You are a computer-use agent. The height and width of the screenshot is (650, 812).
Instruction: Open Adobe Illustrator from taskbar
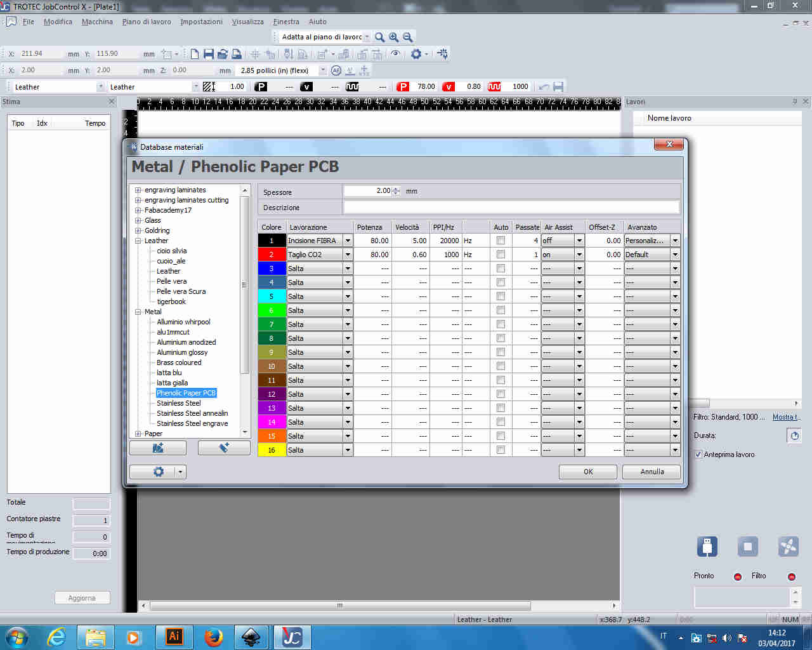pyautogui.click(x=174, y=637)
